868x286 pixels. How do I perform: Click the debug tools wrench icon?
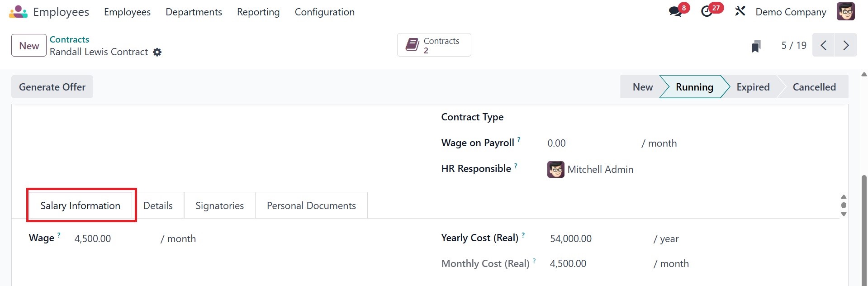point(740,11)
